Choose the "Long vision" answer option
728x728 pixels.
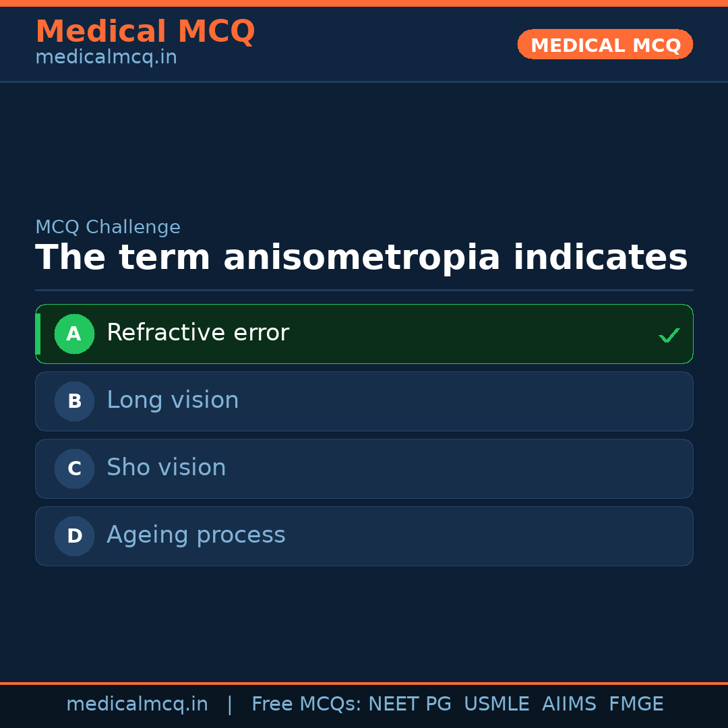(173, 400)
